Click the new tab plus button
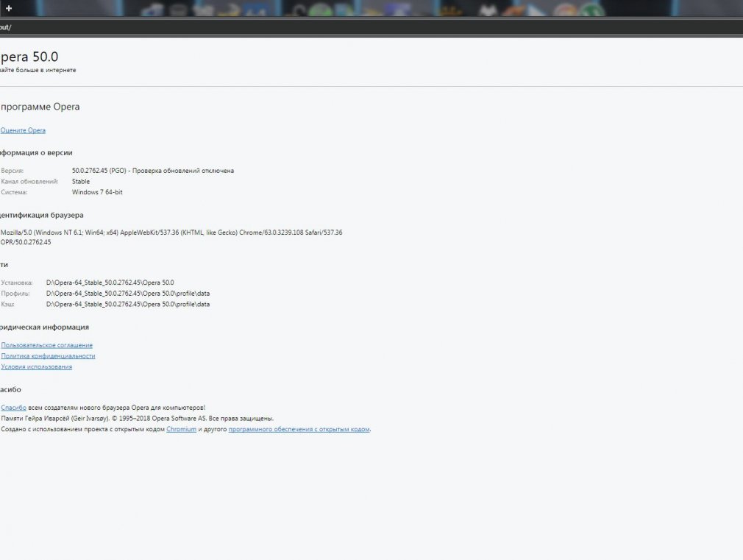743x560 pixels. click(x=9, y=8)
